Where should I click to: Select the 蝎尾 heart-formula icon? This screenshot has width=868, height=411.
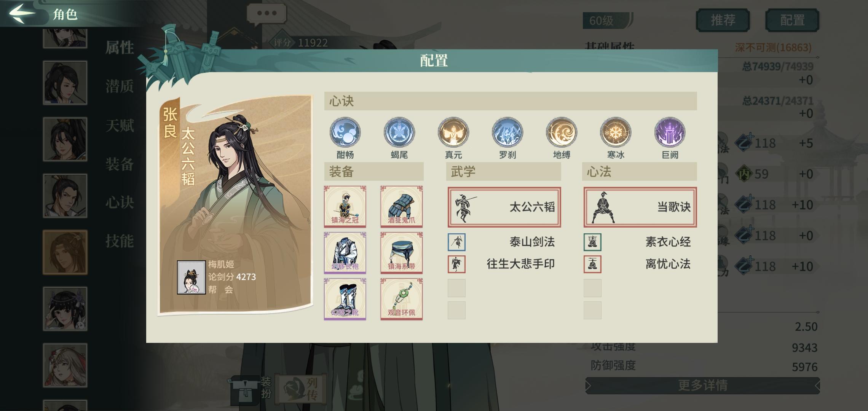tap(399, 132)
